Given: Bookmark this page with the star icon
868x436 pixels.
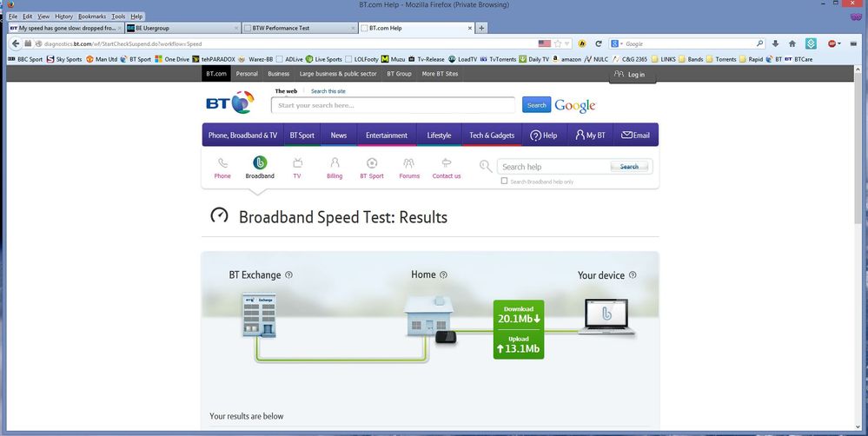Looking at the screenshot, I should 558,43.
